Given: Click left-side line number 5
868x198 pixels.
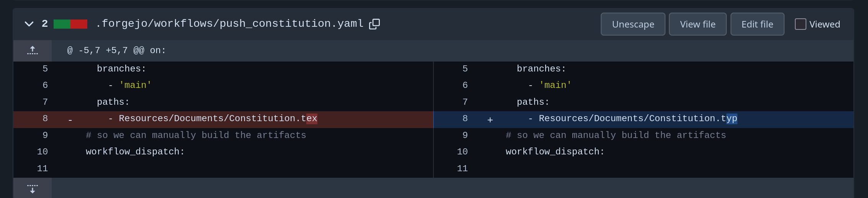Looking at the screenshot, I should pos(45,69).
